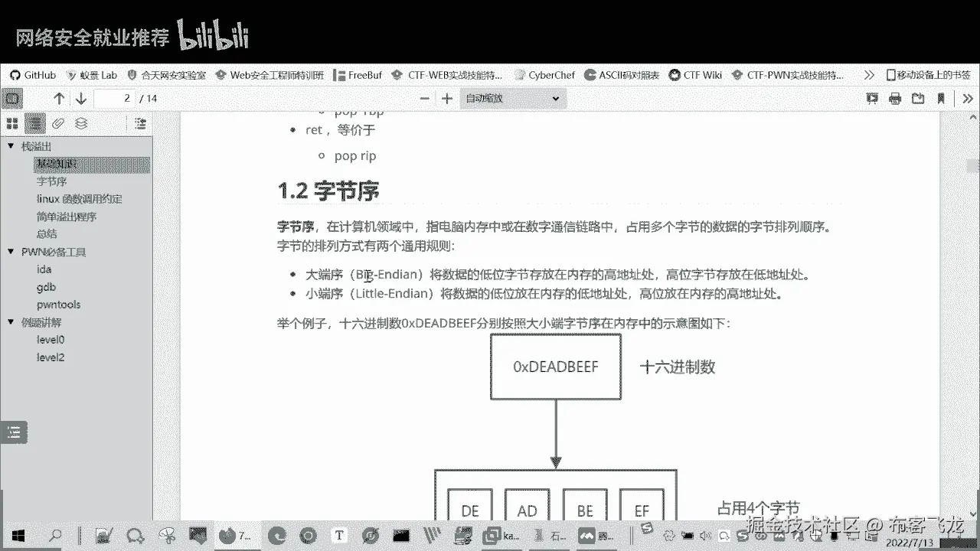Collapse the 栈溢出 outline section
Screen dimensions: 980x551
point(11,146)
